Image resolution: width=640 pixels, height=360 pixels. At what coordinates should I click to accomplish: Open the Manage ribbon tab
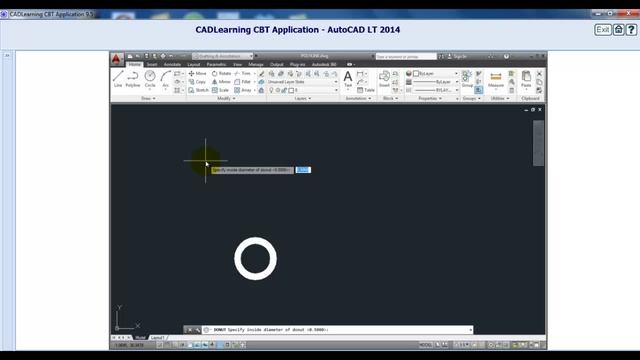pos(256,64)
